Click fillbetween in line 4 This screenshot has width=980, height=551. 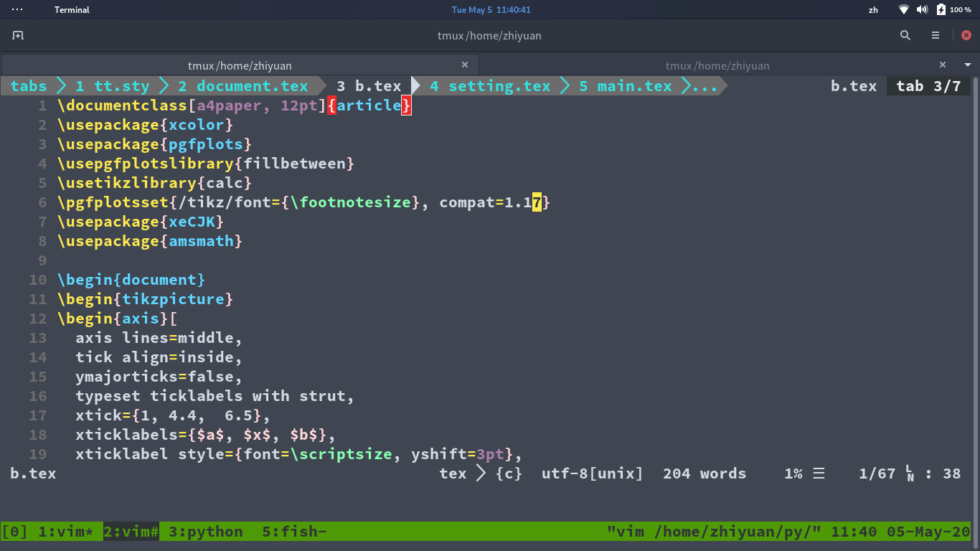click(295, 164)
